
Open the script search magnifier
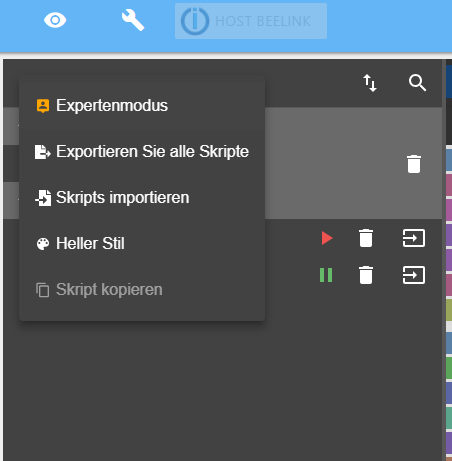(417, 83)
